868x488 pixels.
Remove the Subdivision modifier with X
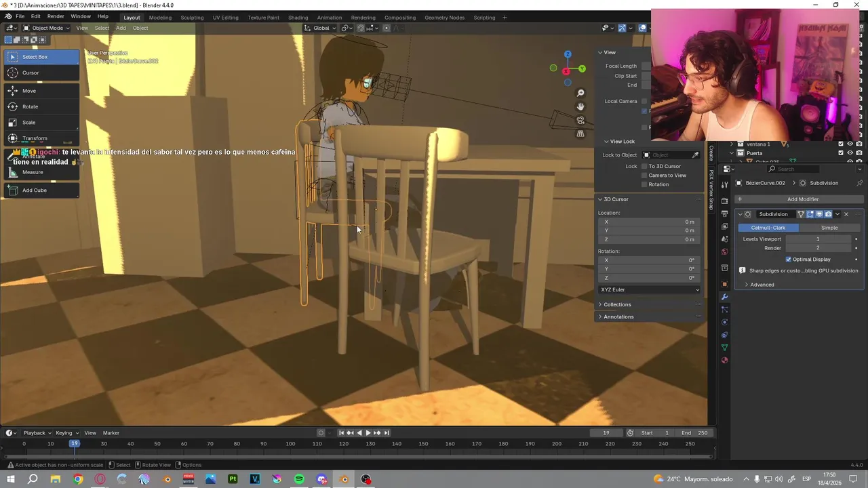(846, 214)
